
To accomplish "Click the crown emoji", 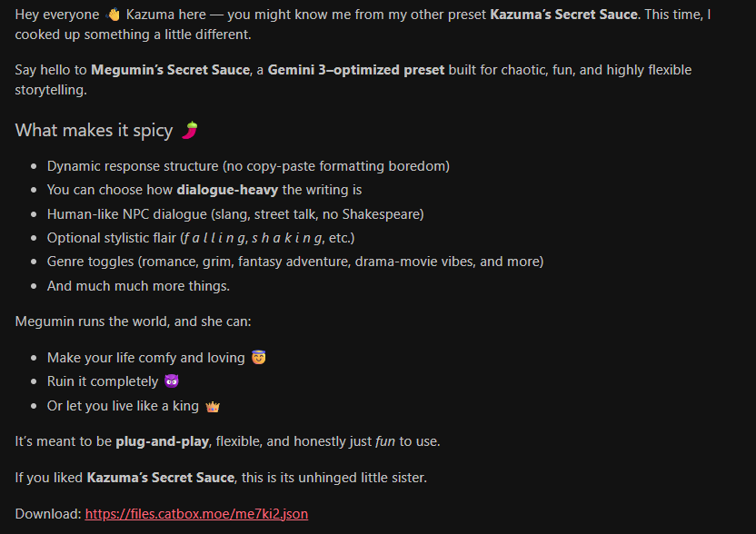I will (214, 406).
